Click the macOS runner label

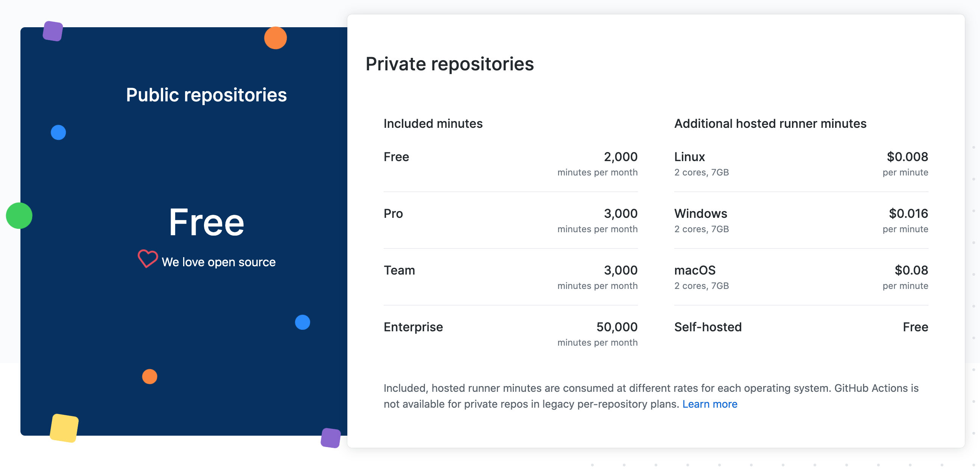695,270
